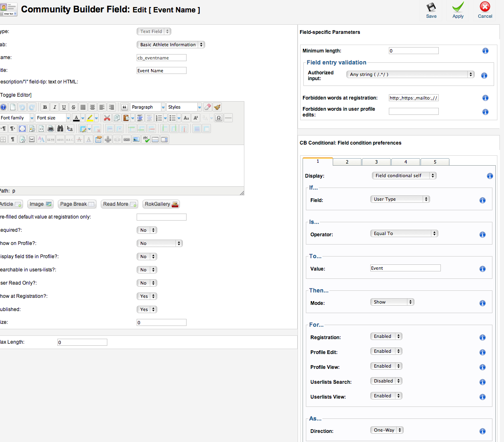Image resolution: width=504 pixels, height=442 pixels.
Task: Open Find with the binoculars icon
Action: (x=60, y=128)
